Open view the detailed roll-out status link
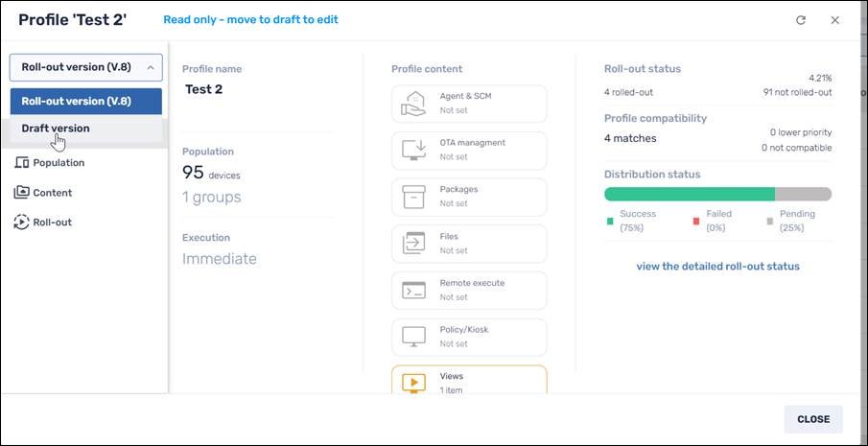Image resolution: width=868 pixels, height=446 pixels. tap(717, 267)
